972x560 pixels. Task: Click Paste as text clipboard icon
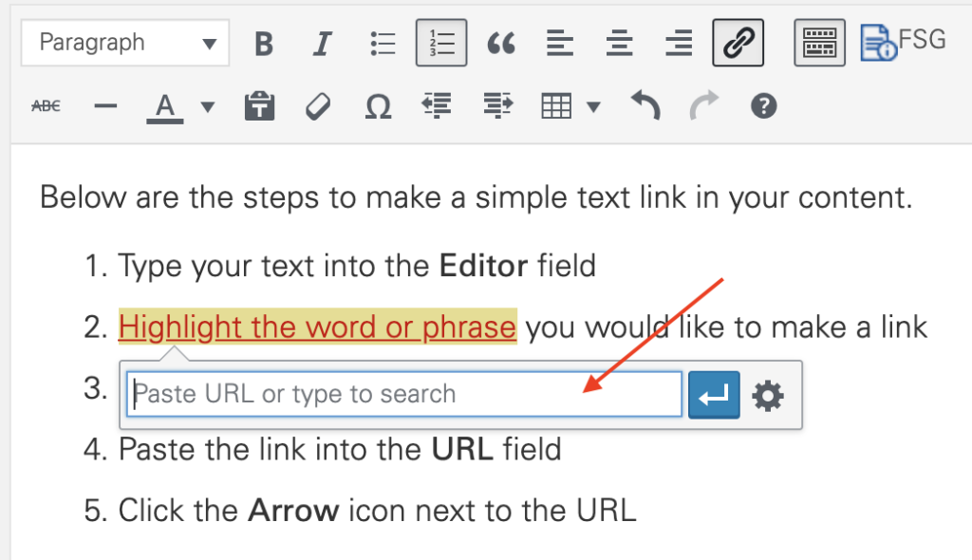(x=259, y=106)
